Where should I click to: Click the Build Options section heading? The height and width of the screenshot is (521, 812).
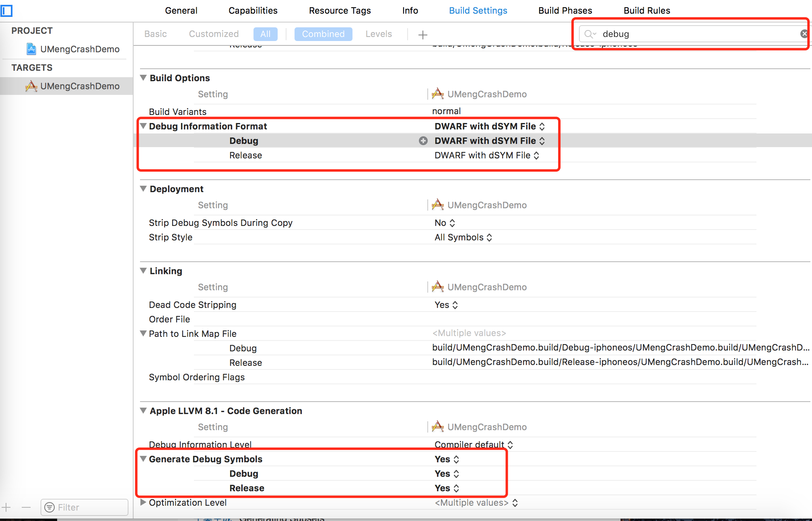click(x=180, y=78)
